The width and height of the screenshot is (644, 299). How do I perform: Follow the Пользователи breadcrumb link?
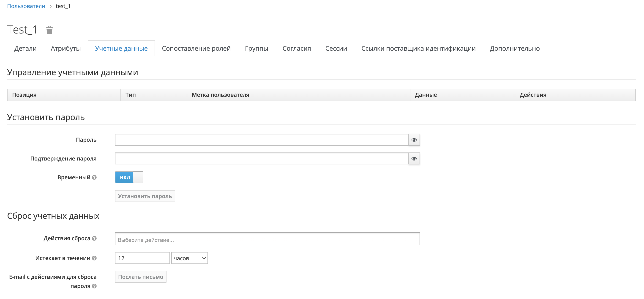point(26,6)
